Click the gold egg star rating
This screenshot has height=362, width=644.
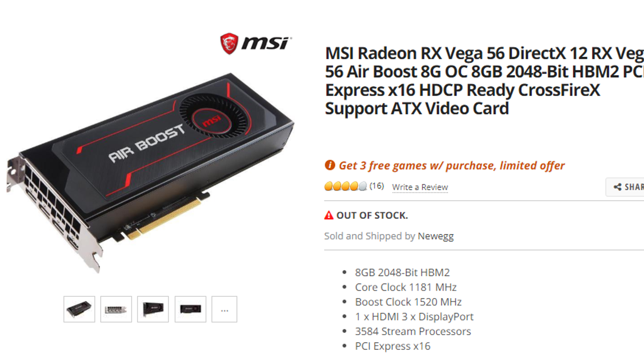coord(346,186)
